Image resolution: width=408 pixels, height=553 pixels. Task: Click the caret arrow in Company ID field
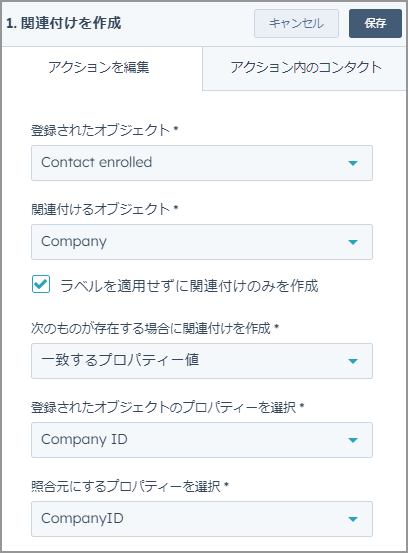353,440
